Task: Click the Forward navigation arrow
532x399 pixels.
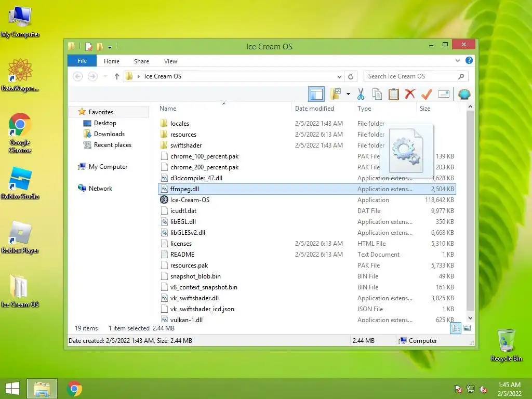Action: 92,76
